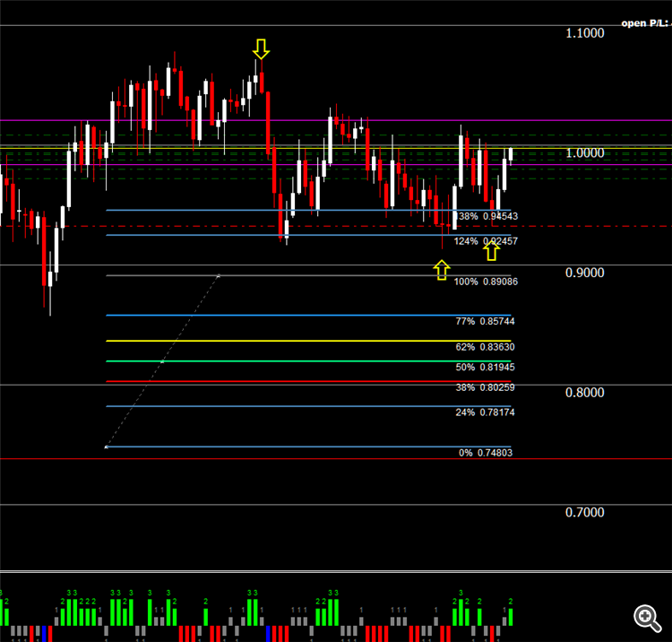This screenshot has width=672, height=642.
Task: Click the 0.9000 price axis label
Action: pos(584,273)
